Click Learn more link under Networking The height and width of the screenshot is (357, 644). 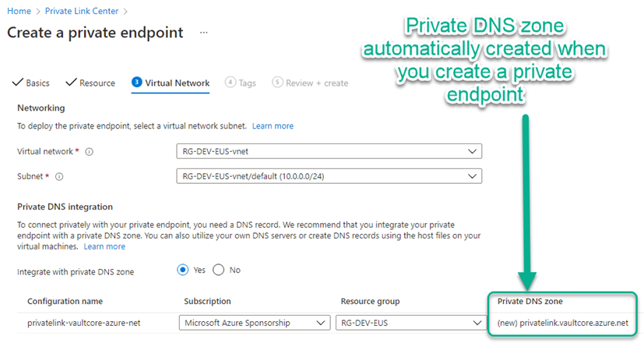click(273, 125)
